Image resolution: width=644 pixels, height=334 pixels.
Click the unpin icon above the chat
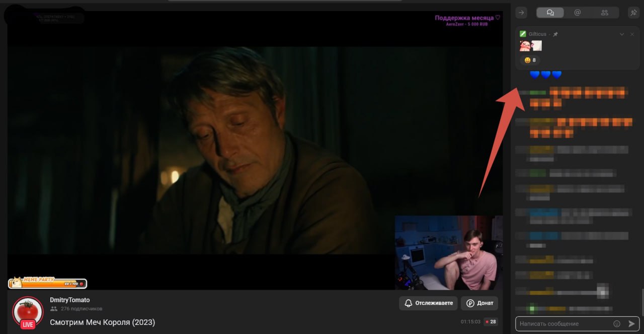[x=633, y=13]
